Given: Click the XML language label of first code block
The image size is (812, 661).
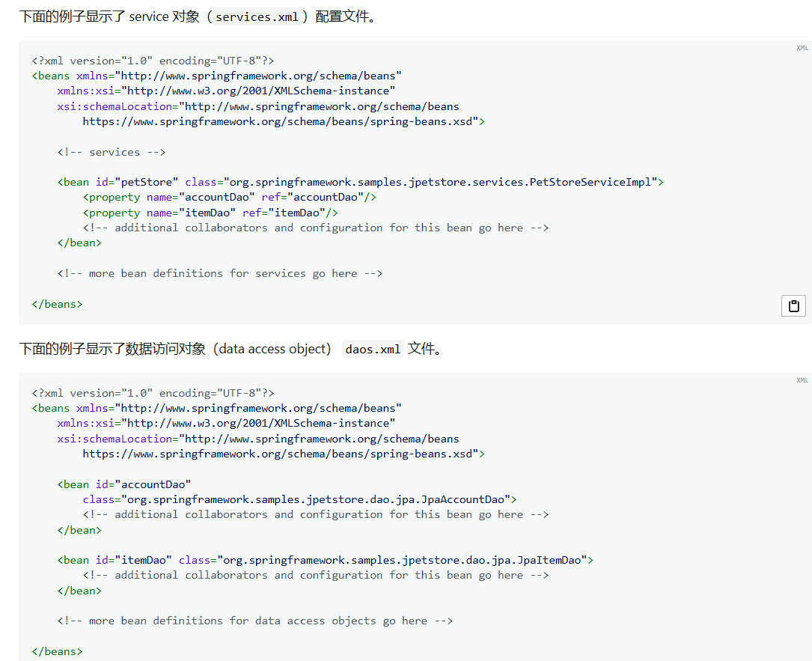Looking at the screenshot, I should pos(802,48).
